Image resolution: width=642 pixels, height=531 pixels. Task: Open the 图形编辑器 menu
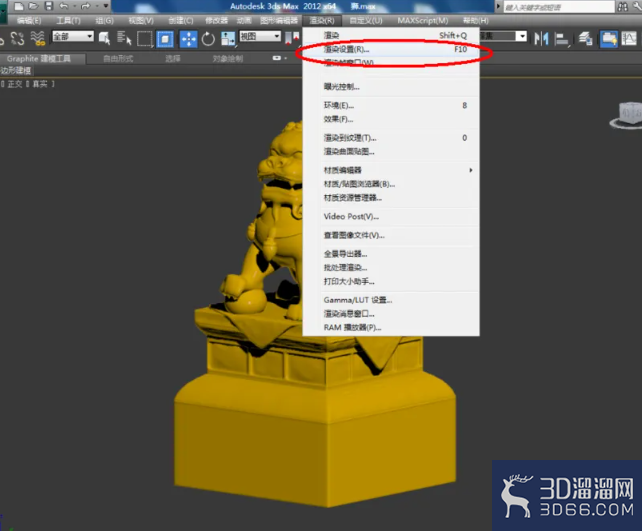click(279, 20)
